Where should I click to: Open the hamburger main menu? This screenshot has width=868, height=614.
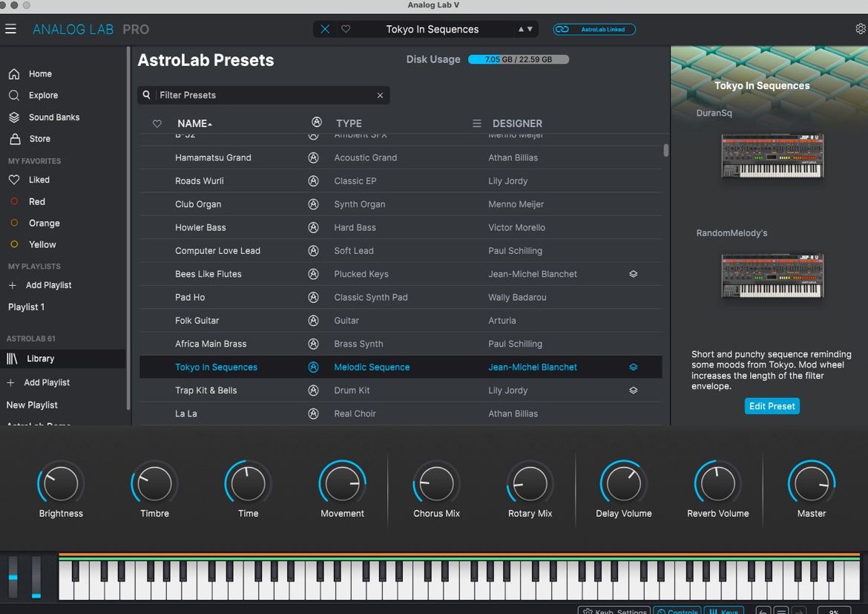[x=10, y=29]
